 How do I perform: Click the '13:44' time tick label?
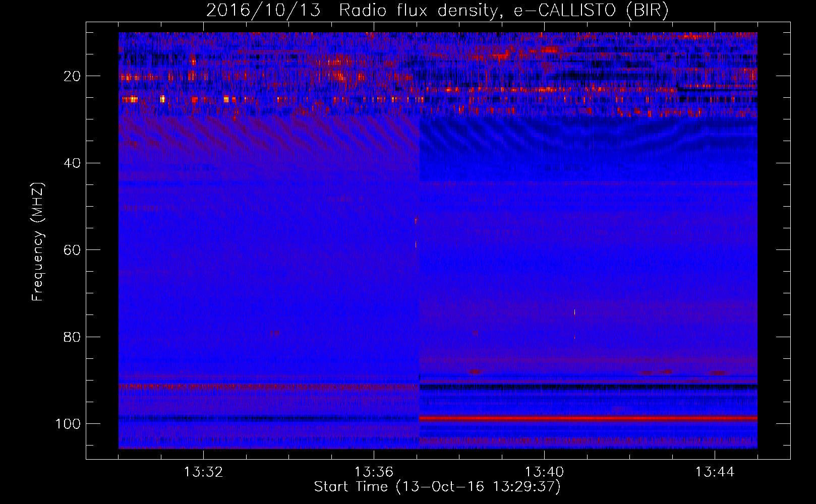(x=715, y=472)
